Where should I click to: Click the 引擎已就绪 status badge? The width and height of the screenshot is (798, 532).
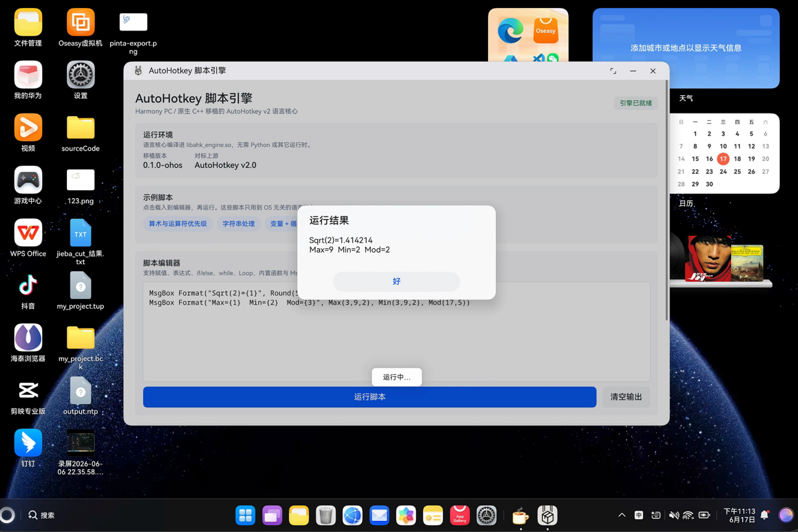[635, 103]
